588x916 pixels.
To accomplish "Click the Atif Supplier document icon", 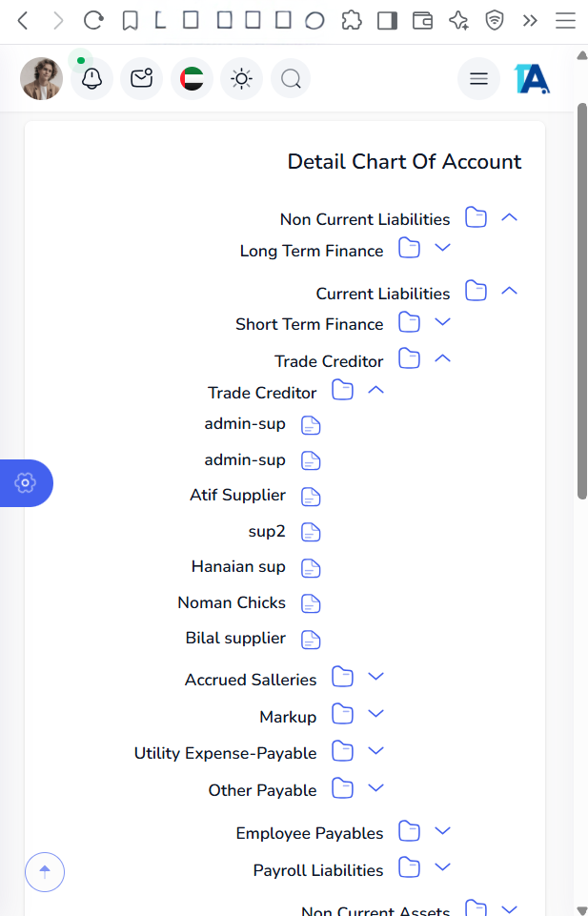I will 311,497.
